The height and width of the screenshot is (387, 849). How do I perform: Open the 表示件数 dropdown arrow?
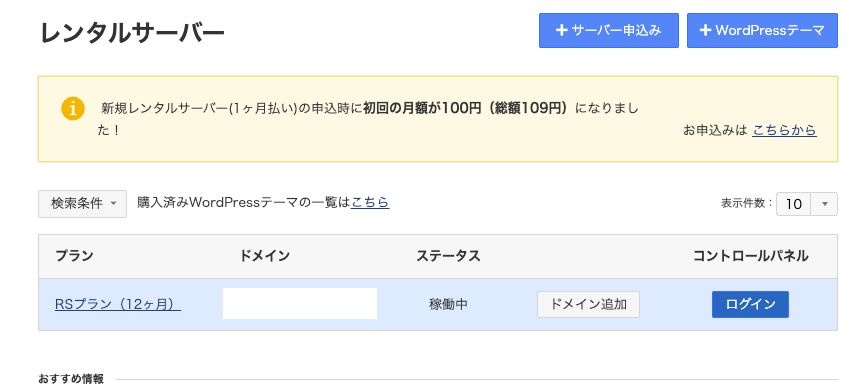click(825, 204)
